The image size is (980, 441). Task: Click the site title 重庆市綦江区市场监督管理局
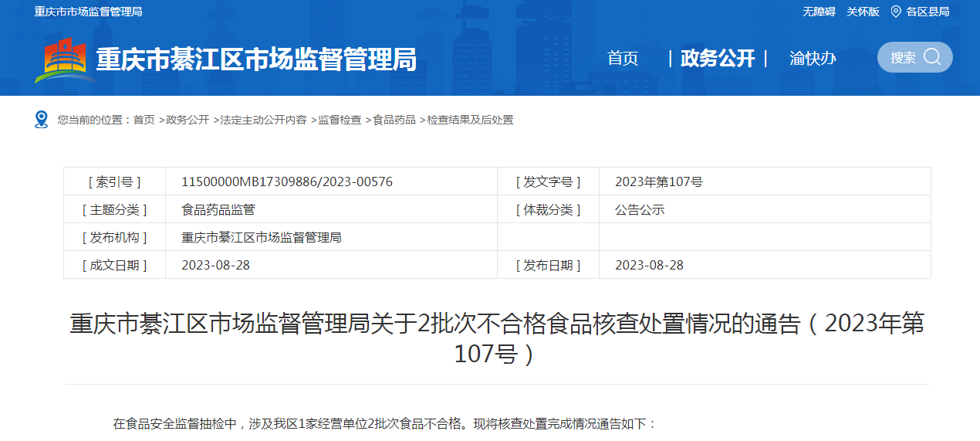256,59
